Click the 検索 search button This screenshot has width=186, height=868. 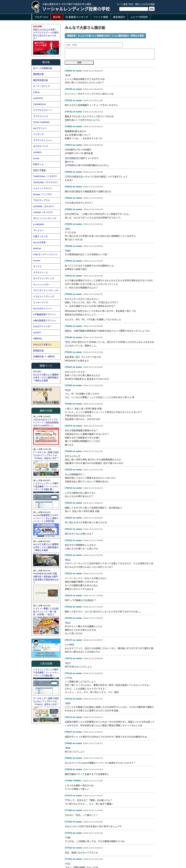pyautogui.click(x=152, y=9)
